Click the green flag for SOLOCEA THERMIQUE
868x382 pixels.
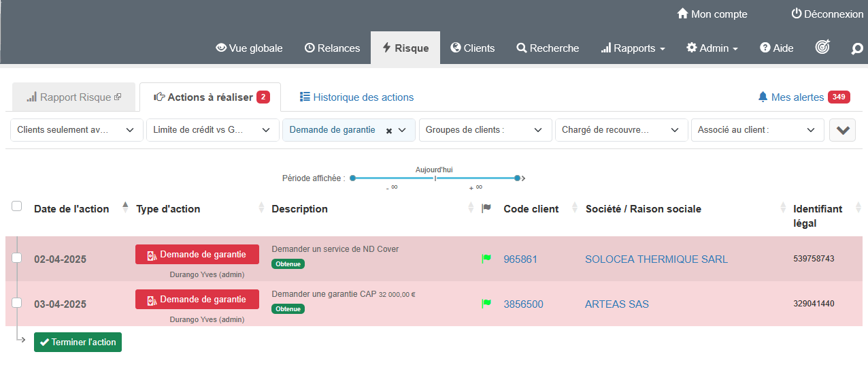point(486,259)
